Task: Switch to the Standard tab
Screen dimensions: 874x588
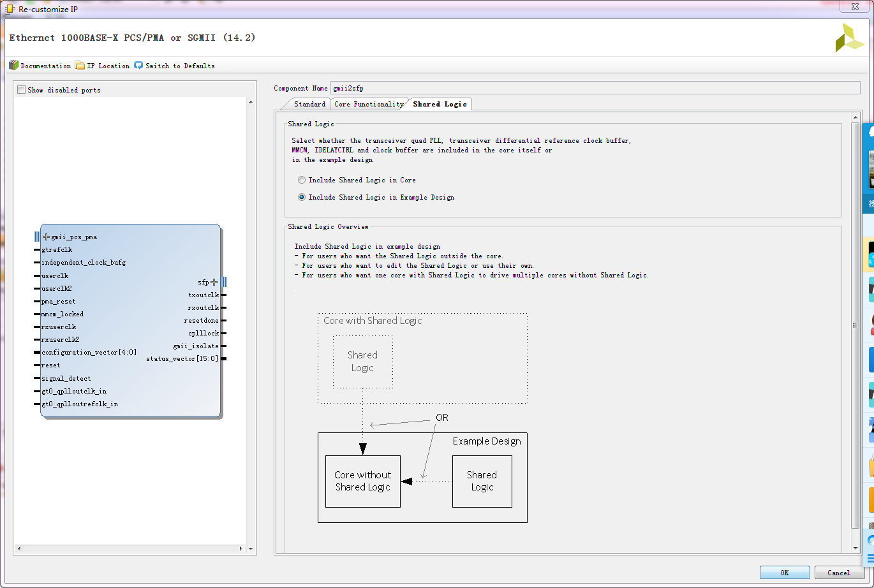Action: pos(309,104)
